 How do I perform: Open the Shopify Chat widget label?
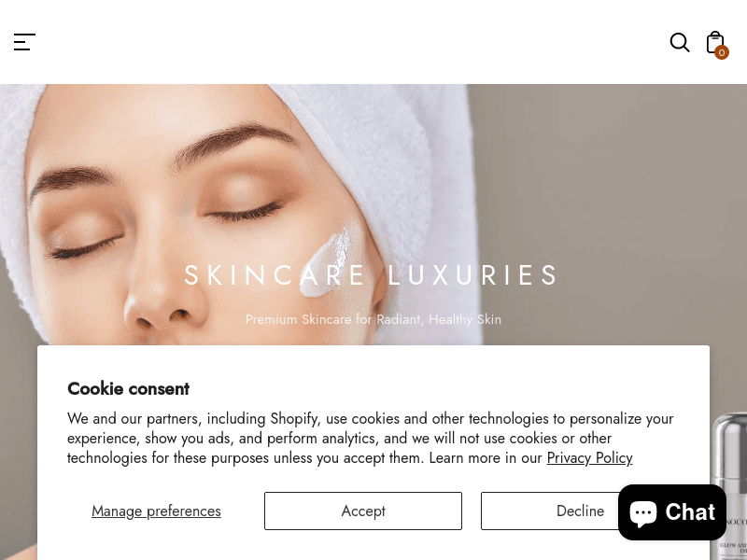[689, 512]
